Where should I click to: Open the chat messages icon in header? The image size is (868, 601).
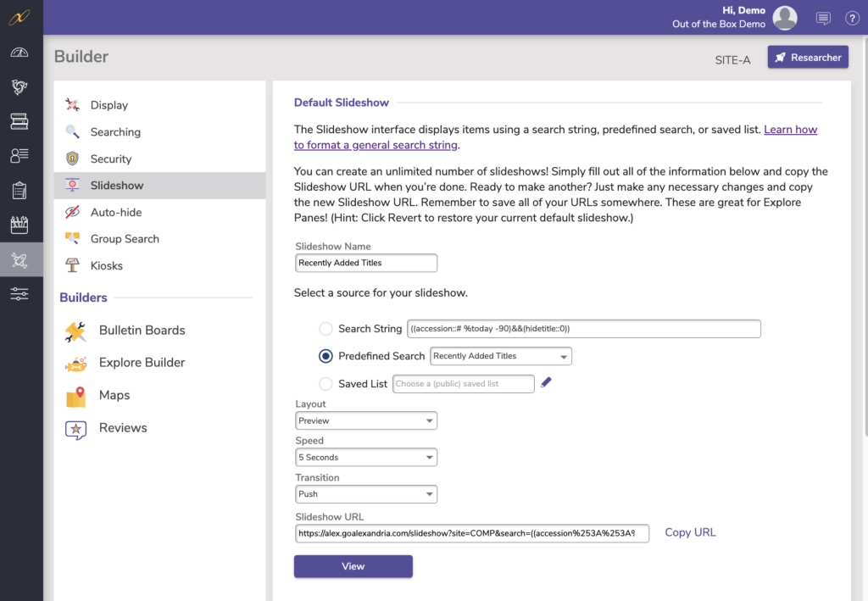click(823, 18)
